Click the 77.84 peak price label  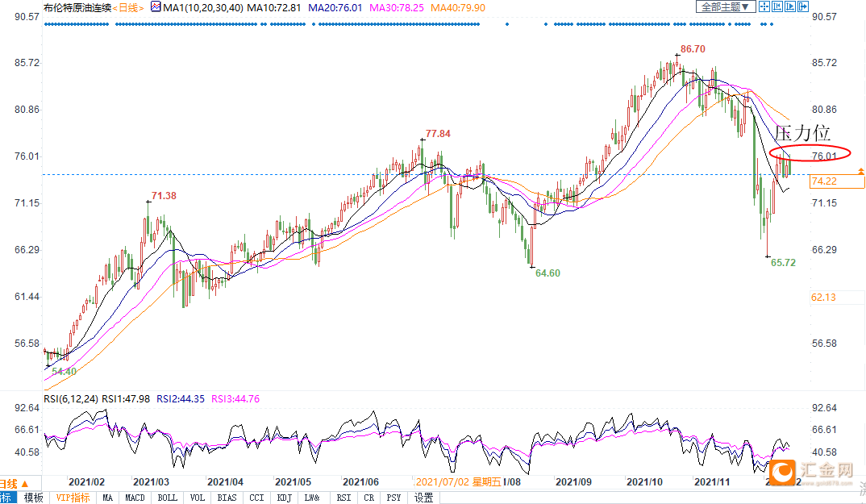pyautogui.click(x=438, y=134)
